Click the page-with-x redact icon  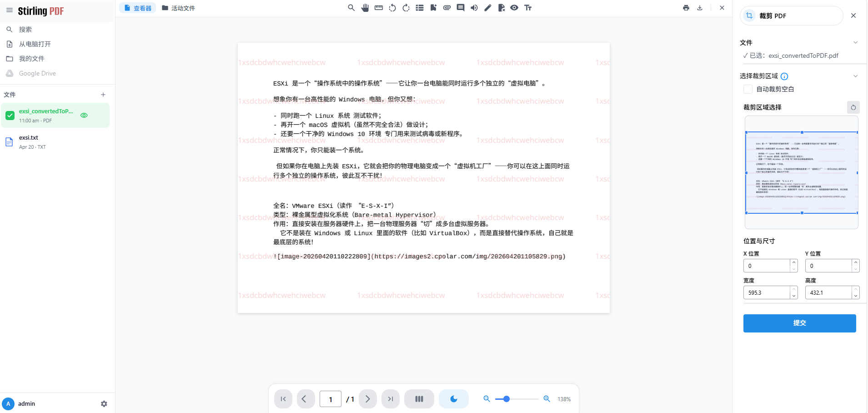501,8
